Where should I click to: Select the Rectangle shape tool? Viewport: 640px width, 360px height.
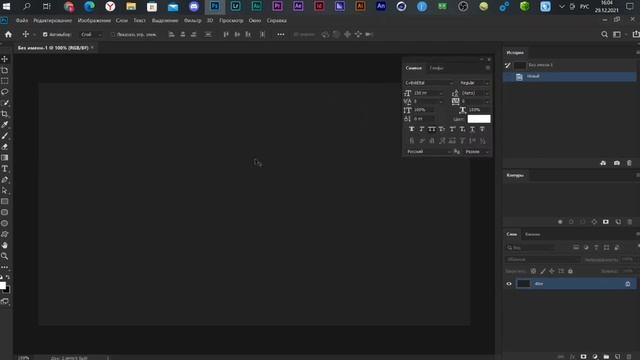(5, 202)
